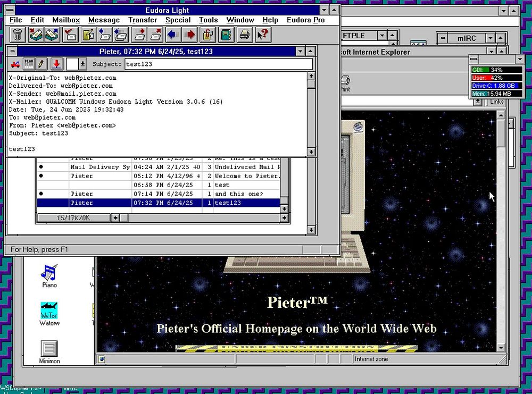The height and width of the screenshot is (394, 532).
Task: Select the highlighted 07:32 PM test123 row
Action: coord(159,203)
